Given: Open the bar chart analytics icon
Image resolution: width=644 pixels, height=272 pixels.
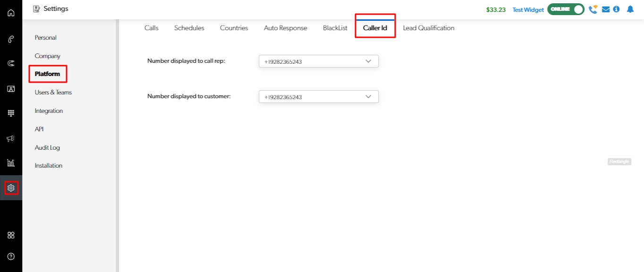Looking at the screenshot, I should [x=11, y=163].
